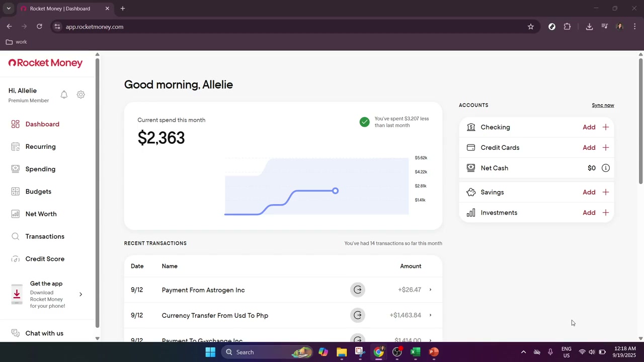This screenshot has width=644, height=362.
Task: Open Chat with us
Action: [x=44, y=333]
